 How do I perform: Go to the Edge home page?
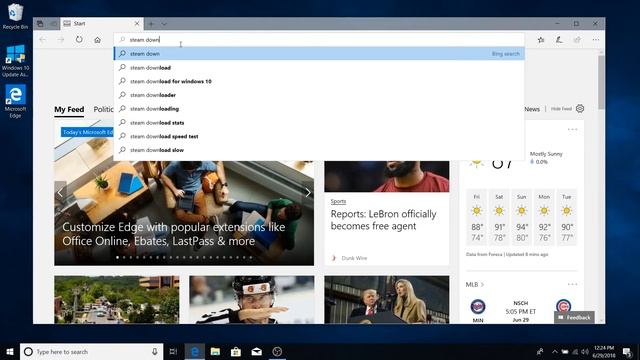coord(97,40)
